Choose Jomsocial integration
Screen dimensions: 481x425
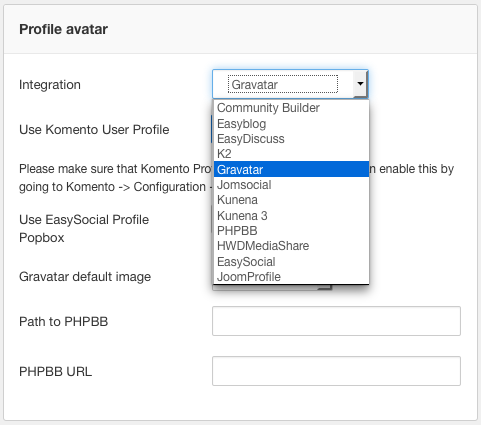click(291, 185)
